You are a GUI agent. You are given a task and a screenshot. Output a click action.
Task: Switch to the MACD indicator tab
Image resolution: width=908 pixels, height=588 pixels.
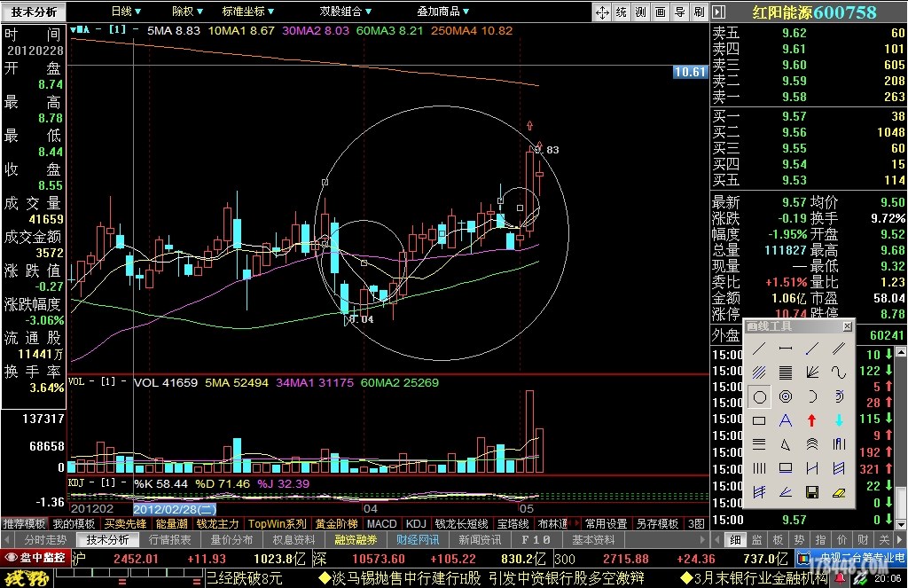(382, 524)
